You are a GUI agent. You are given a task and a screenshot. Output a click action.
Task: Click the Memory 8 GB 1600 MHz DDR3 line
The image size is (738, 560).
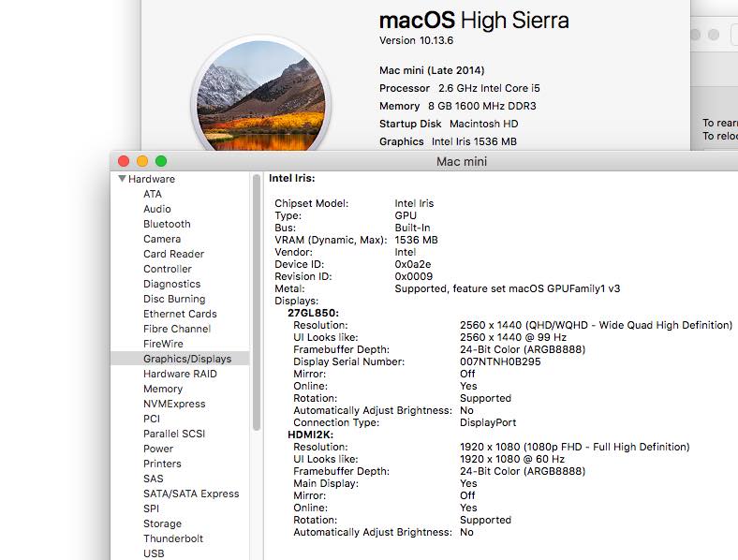[457, 107]
